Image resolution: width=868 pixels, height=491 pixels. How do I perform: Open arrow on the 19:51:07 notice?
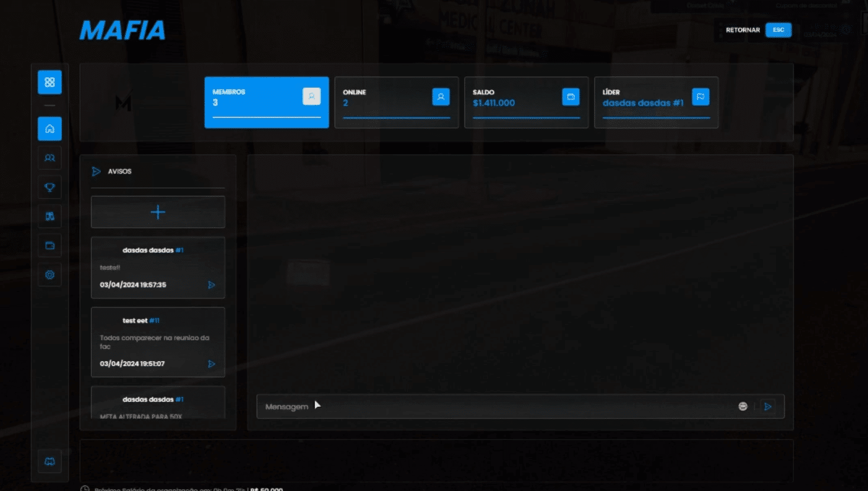click(x=212, y=364)
